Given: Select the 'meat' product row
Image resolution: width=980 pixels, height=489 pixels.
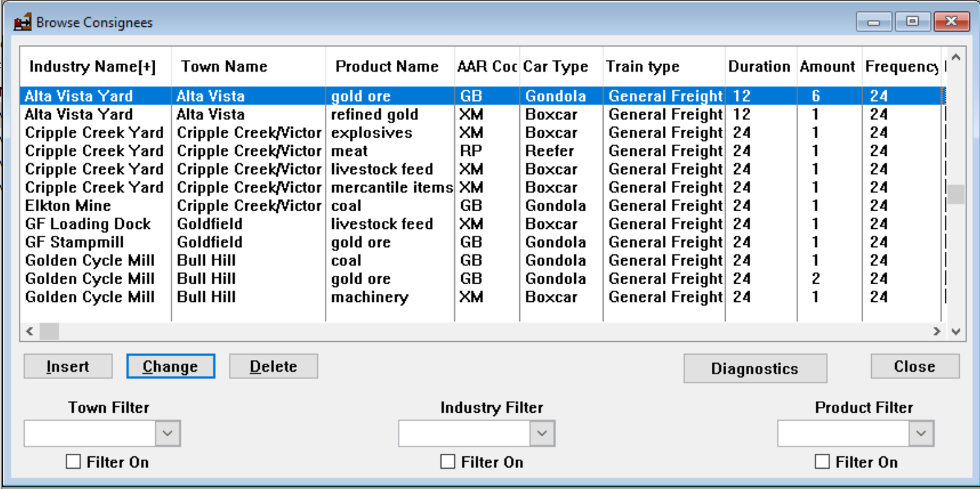Looking at the screenshot, I should (x=483, y=151).
